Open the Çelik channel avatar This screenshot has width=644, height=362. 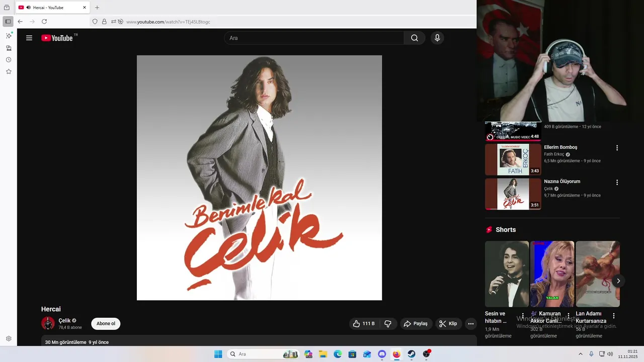click(x=48, y=323)
